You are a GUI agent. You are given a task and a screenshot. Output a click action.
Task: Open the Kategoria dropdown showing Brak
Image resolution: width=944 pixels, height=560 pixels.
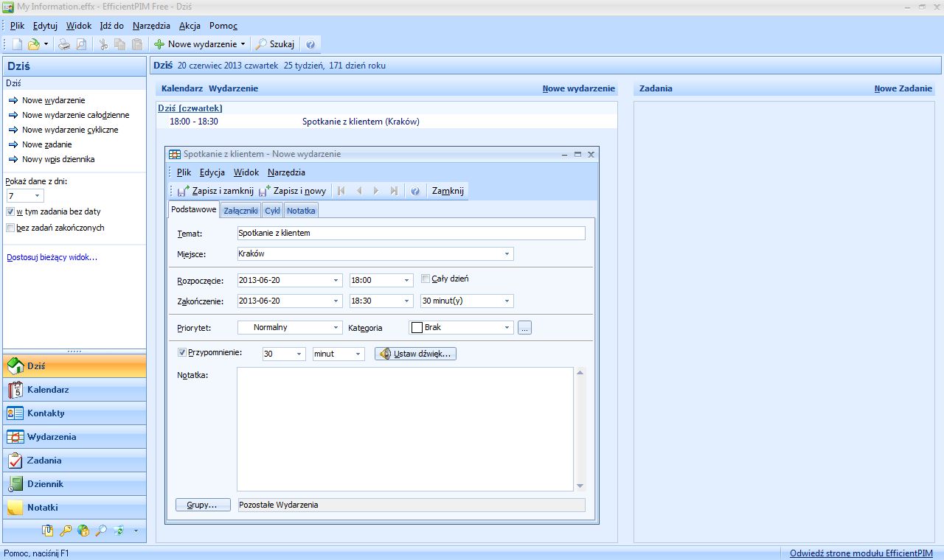(x=507, y=327)
